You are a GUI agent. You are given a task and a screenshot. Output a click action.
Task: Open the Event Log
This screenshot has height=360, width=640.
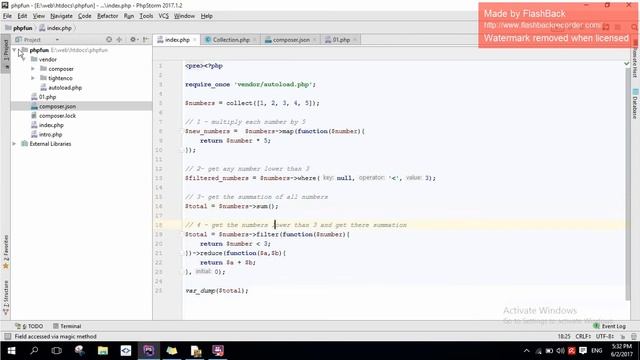609,326
